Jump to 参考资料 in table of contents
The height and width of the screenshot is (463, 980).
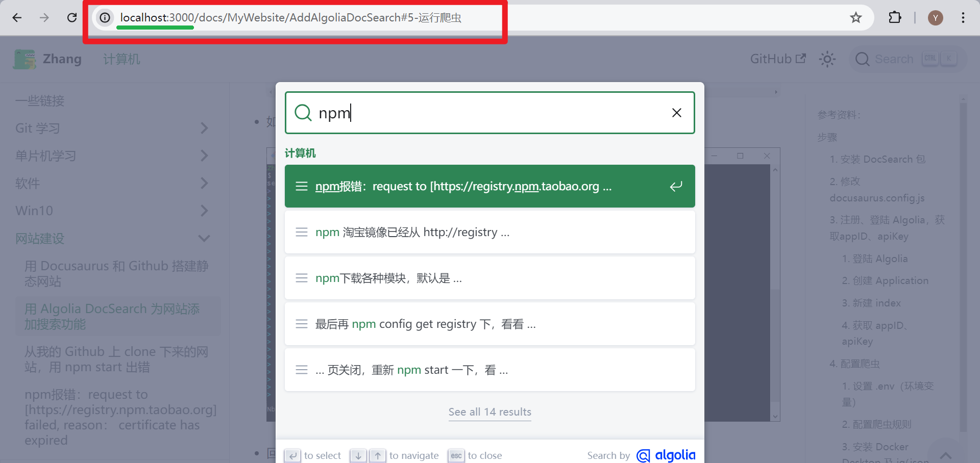[x=840, y=115]
